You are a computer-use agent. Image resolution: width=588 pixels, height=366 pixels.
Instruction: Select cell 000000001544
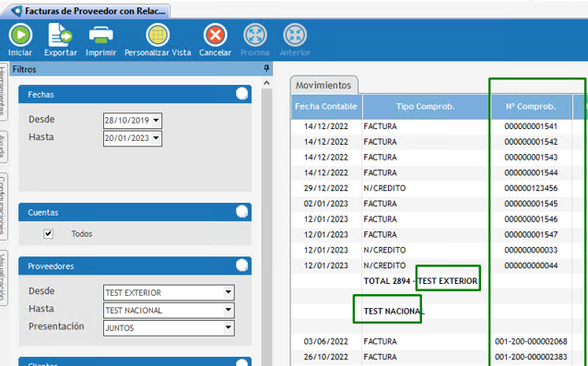pyautogui.click(x=531, y=172)
